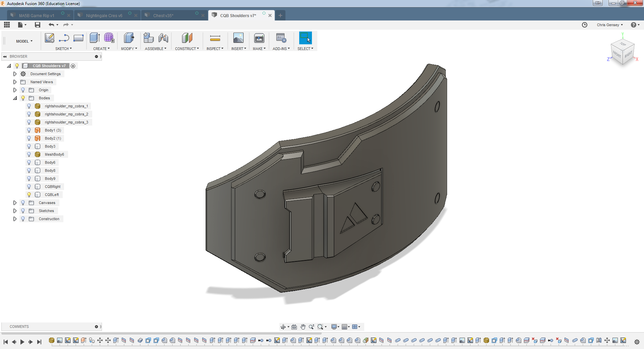Click the Measure inspect icon

pyautogui.click(x=215, y=38)
